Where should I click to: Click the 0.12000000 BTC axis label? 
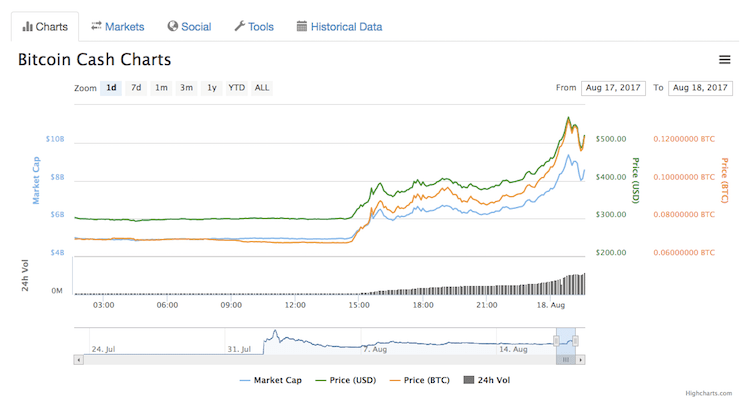pyautogui.click(x=684, y=139)
